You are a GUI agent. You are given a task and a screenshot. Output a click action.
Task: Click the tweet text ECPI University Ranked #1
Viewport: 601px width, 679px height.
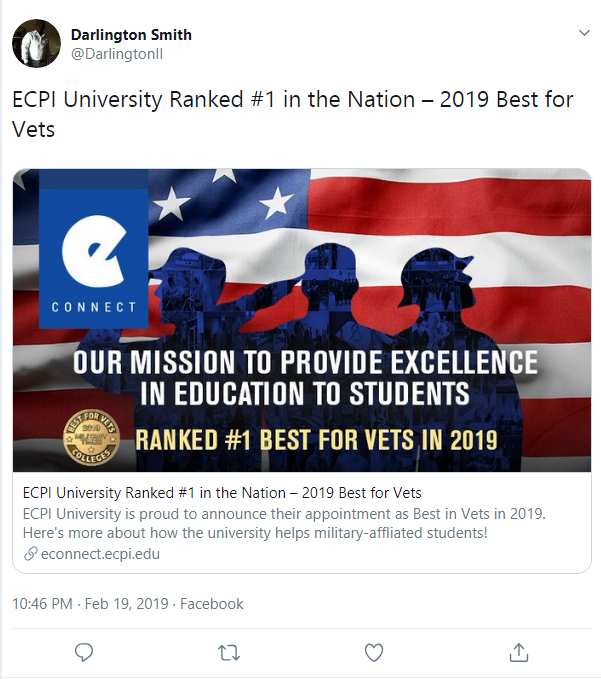tap(293, 114)
